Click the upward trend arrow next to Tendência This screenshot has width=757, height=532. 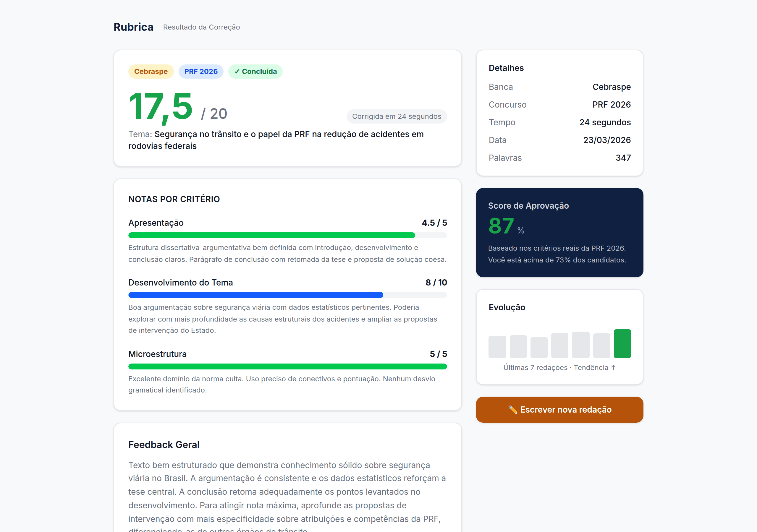click(x=613, y=367)
